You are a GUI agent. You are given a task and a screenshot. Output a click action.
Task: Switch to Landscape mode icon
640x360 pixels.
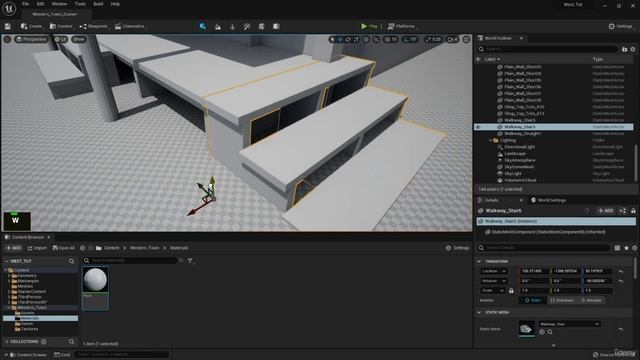click(x=218, y=27)
